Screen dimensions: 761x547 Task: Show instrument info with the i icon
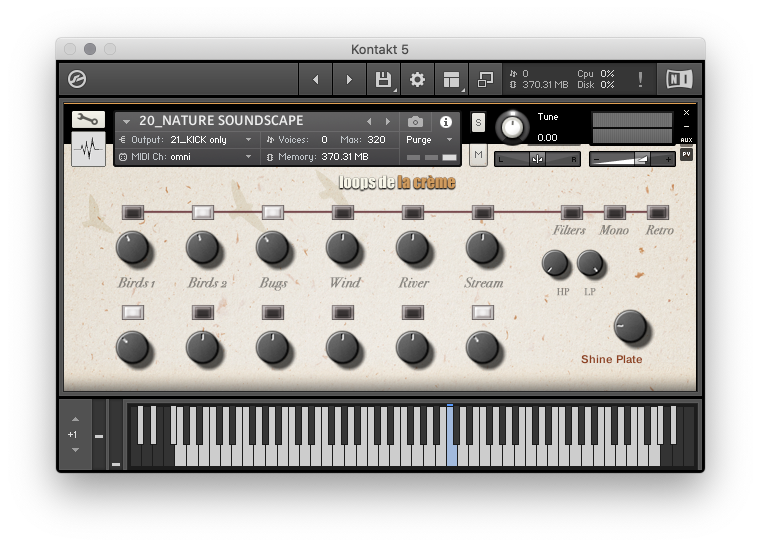point(446,121)
